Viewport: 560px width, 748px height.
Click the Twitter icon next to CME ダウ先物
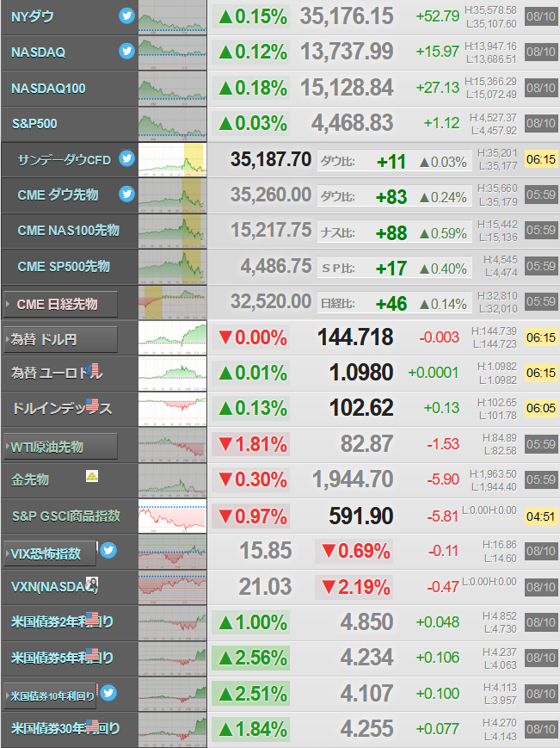[126, 195]
